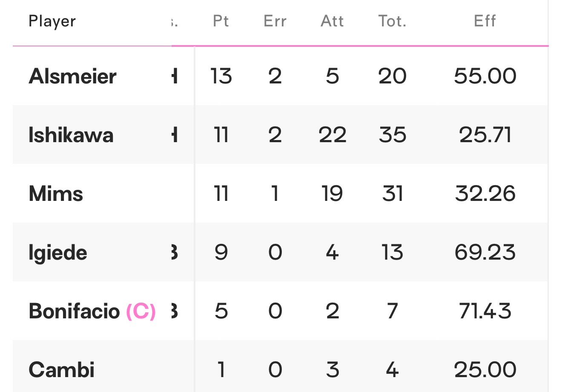Screen dimensions: 562x392
Task: Sort by the Pt column header
Action: click(221, 21)
